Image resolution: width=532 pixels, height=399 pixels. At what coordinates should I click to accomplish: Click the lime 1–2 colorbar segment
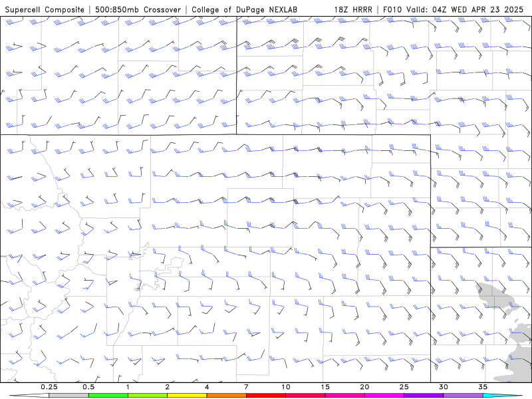point(148,396)
